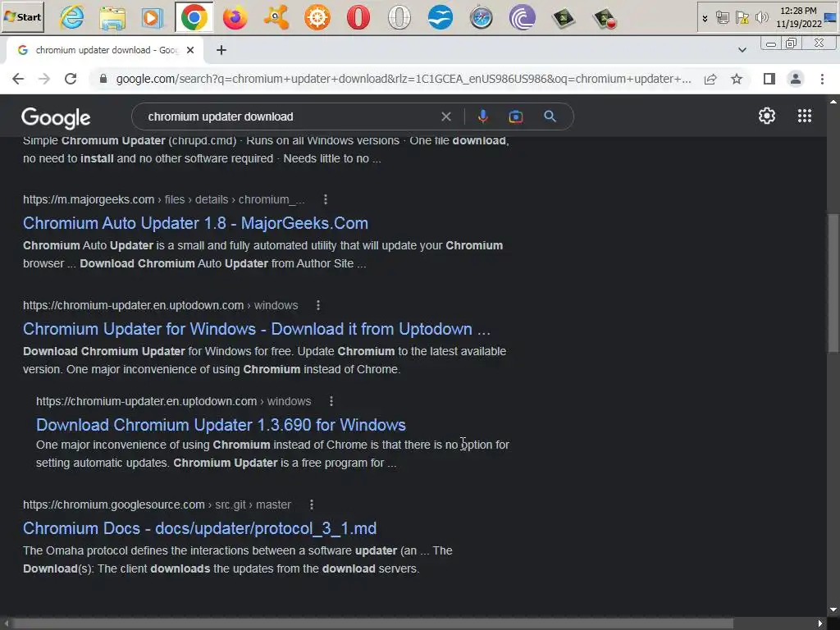This screenshot has height=630, width=840.
Task: Show desktop button beside the clock
Action: click(x=830, y=18)
